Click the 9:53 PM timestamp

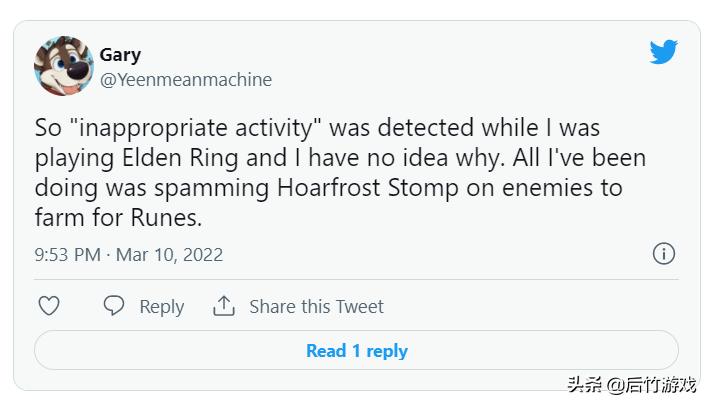[67, 255]
